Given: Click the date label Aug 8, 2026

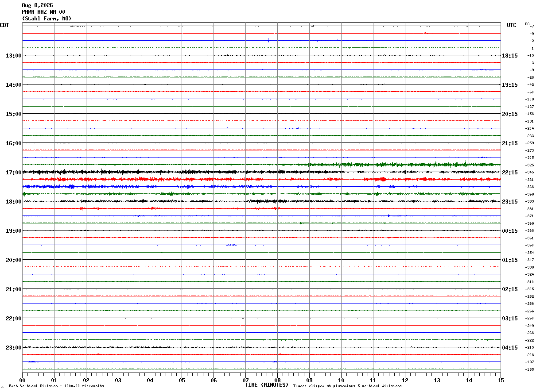Looking at the screenshot, I should pos(37,5).
